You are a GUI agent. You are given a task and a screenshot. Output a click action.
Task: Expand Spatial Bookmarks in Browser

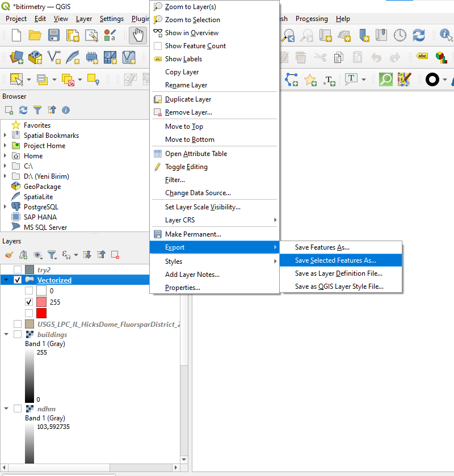[5, 136]
